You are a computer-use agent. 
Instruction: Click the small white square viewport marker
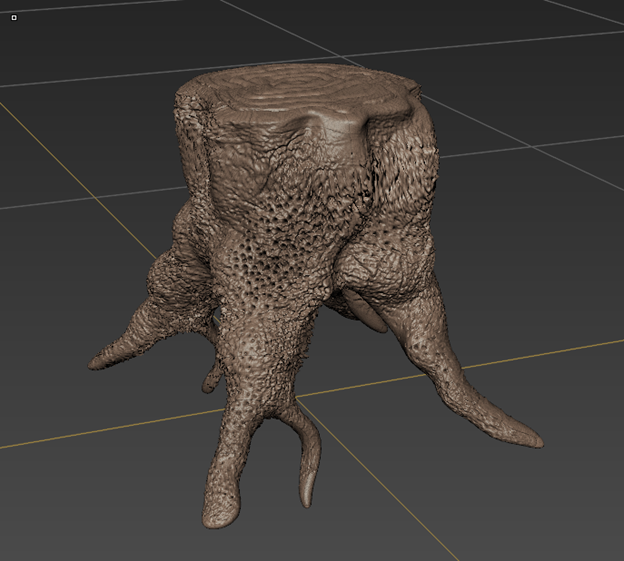click(13, 18)
